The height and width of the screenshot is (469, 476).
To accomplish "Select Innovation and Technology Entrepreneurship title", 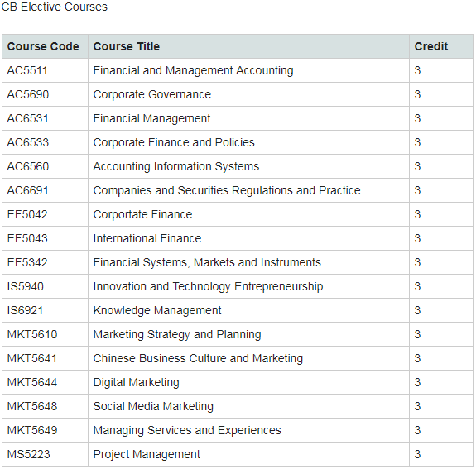I will [208, 287].
